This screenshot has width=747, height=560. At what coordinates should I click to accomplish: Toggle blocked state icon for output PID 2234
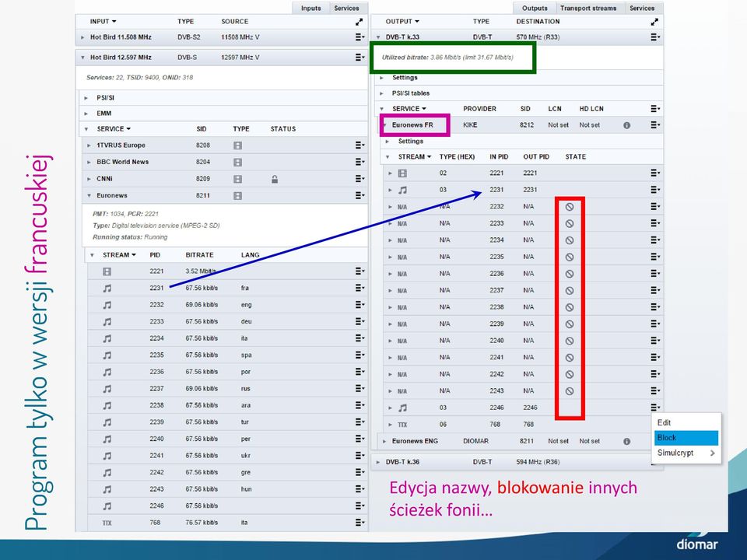[570, 240]
